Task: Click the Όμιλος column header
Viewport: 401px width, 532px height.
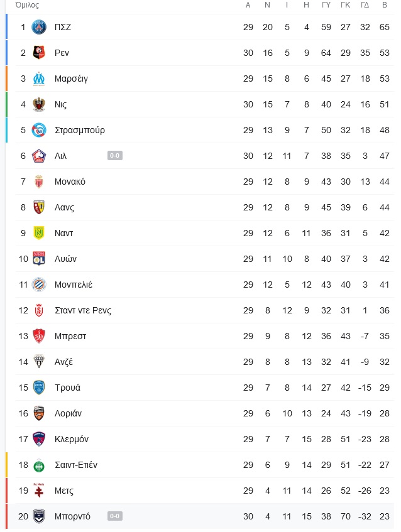Action: tap(27, 5)
